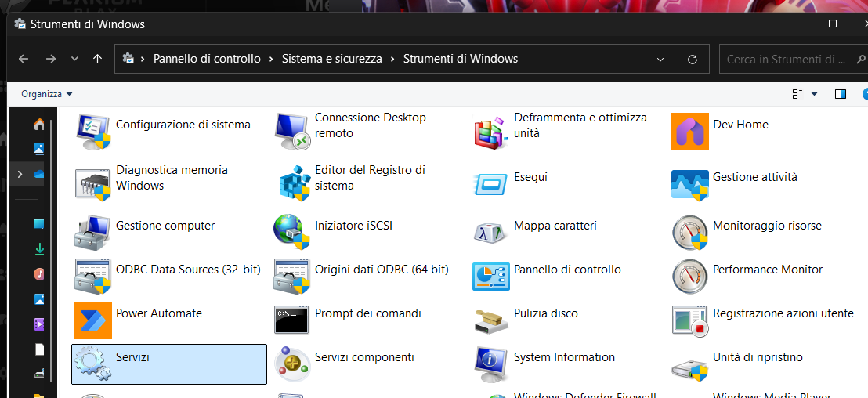Image resolution: width=868 pixels, height=398 pixels.
Task: Open Gallery in navigation pane
Action: pos(39,148)
